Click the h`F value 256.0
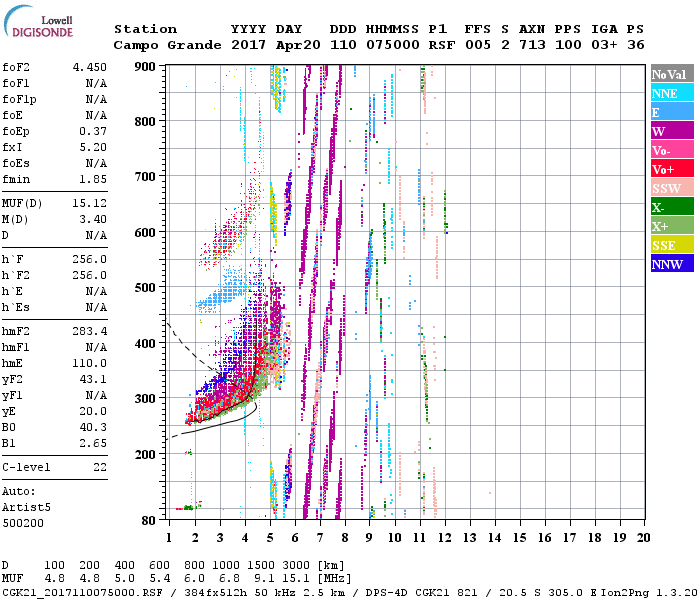Screen dimensions: 700x600 pyautogui.click(x=90, y=259)
